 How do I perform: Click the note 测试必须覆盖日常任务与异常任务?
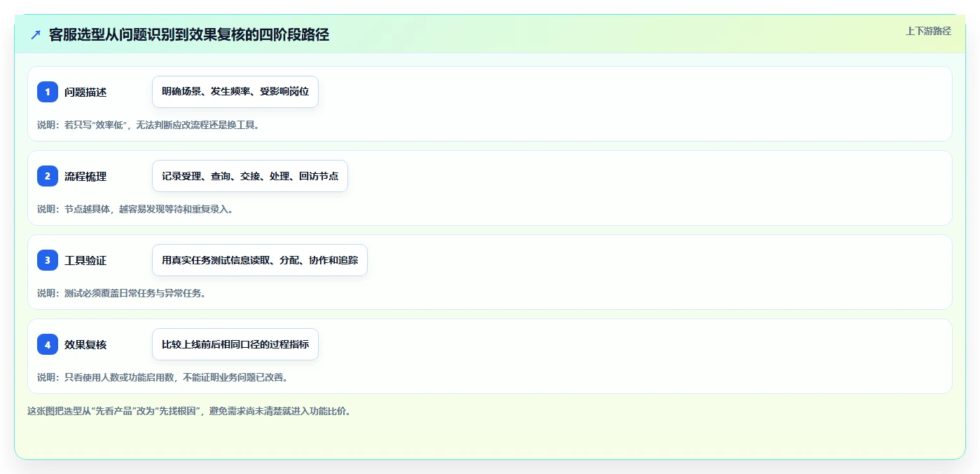pos(122,293)
